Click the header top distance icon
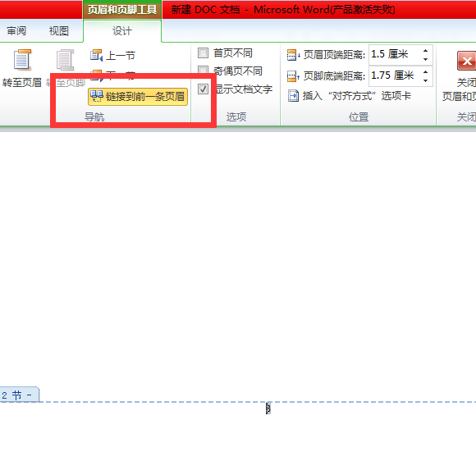This screenshot has height=475, width=476. (x=294, y=55)
